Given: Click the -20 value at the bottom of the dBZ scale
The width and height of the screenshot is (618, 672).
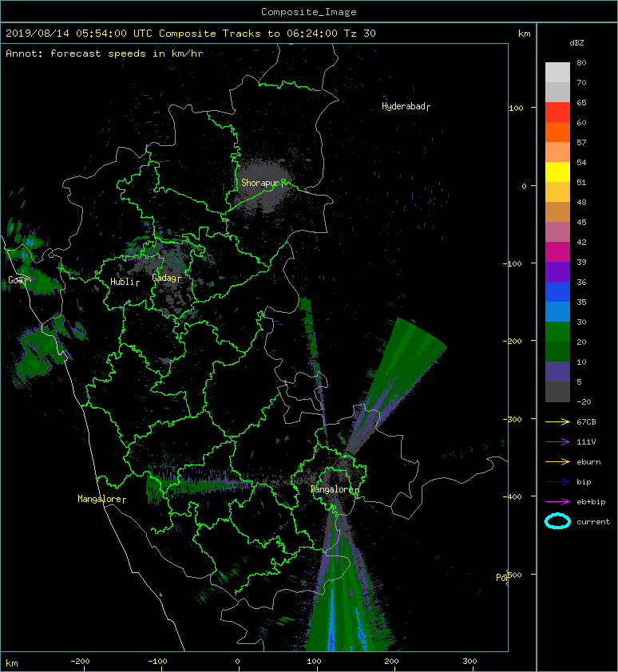Looking at the screenshot, I should click(584, 402).
